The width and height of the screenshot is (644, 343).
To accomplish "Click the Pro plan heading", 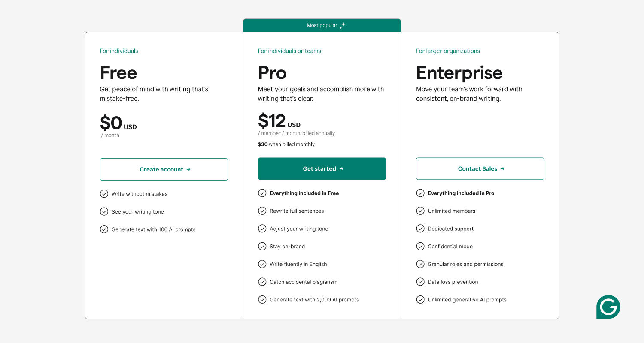I will pos(271,73).
